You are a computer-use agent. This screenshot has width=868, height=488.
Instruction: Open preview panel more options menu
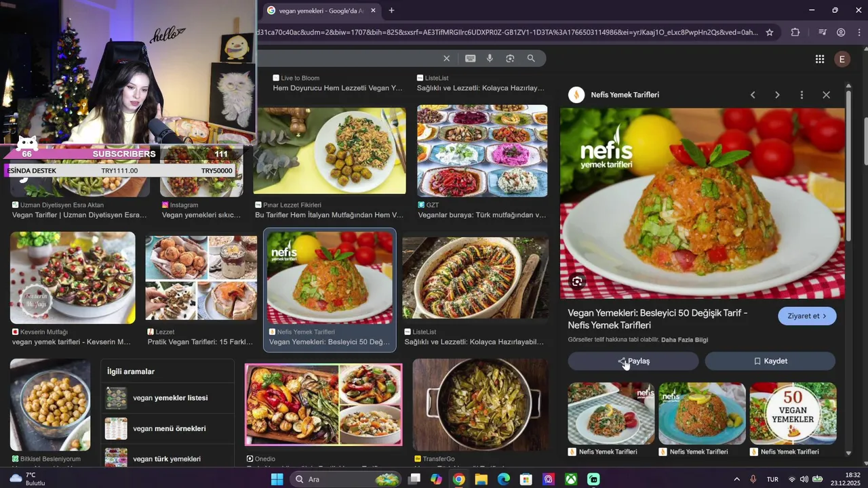[x=802, y=95]
